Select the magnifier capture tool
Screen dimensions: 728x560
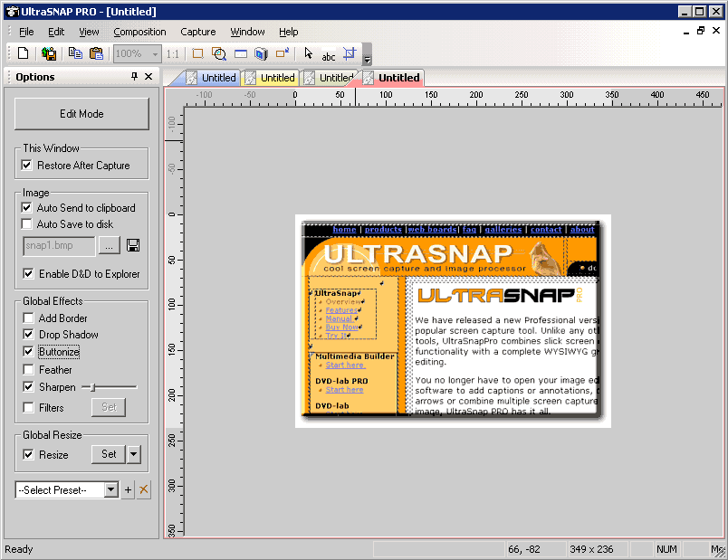point(219,53)
